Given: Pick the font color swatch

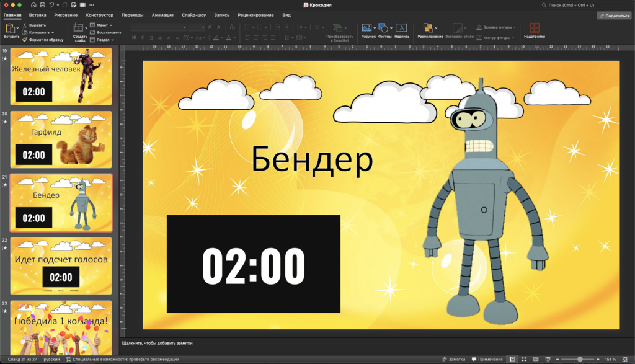Looking at the screenshot, I should click(228, 38).
